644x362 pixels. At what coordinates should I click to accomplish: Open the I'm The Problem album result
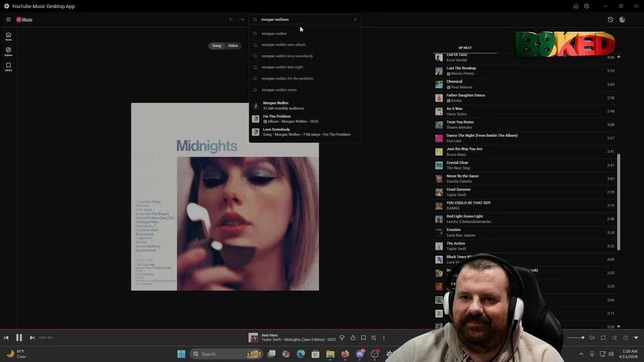pyautogui.click(x=305, y=119)
